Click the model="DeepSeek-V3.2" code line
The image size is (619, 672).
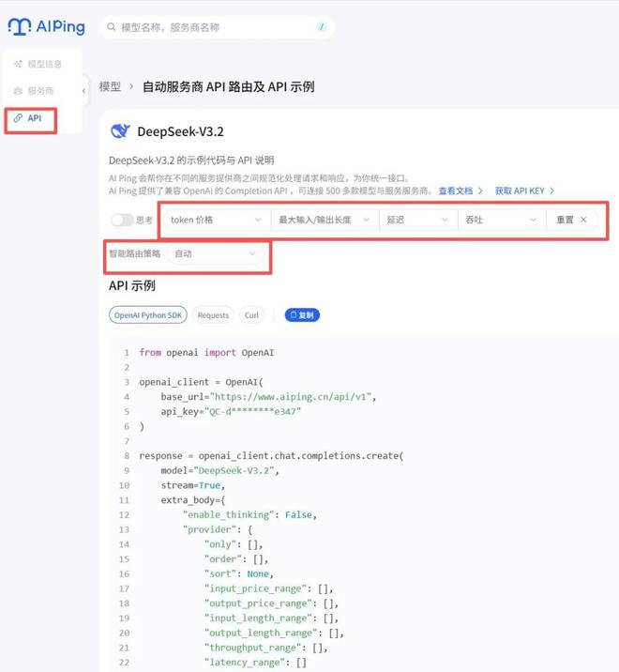[x=219, y=470]
